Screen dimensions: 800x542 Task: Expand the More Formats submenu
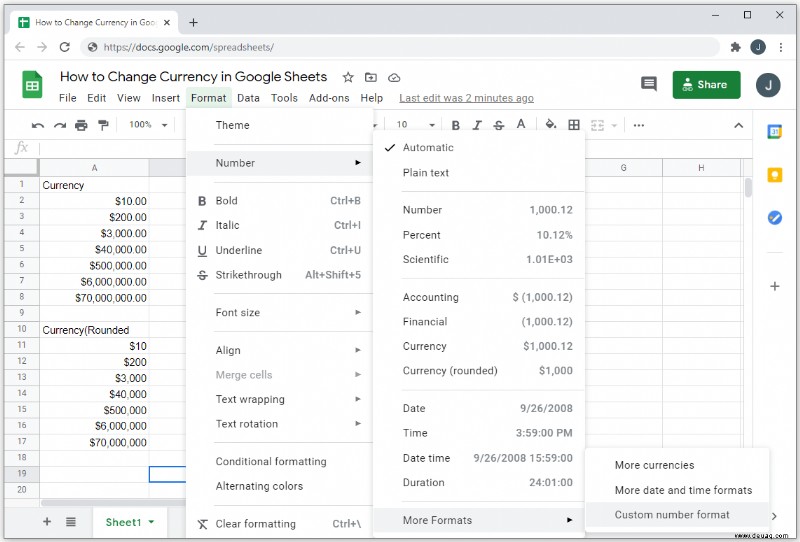[x=479, y=520]
